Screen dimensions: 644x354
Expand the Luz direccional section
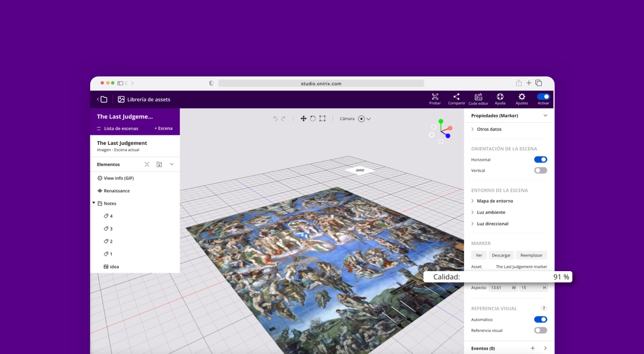492,224
